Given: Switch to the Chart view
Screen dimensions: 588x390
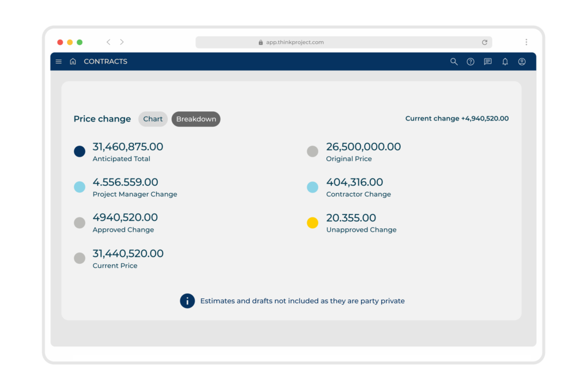Looking at the screenshot, I should pyautogui.click(x=153, y=119).
